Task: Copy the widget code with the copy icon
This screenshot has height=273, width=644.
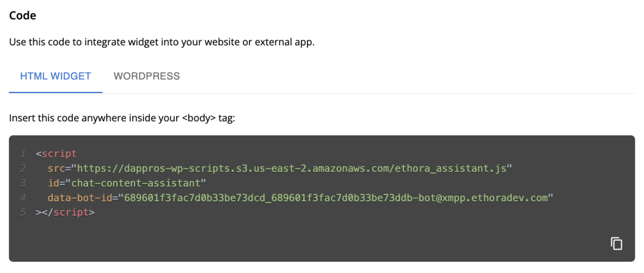Action: [616, 244]
